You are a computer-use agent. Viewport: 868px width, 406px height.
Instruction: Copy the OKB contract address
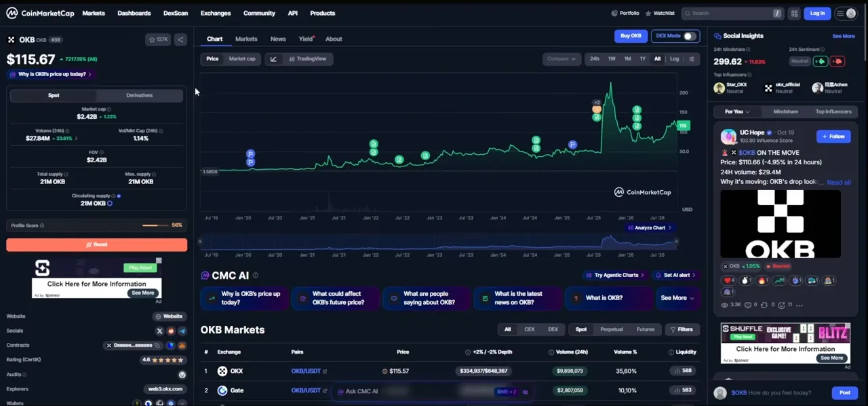[157, 346]
